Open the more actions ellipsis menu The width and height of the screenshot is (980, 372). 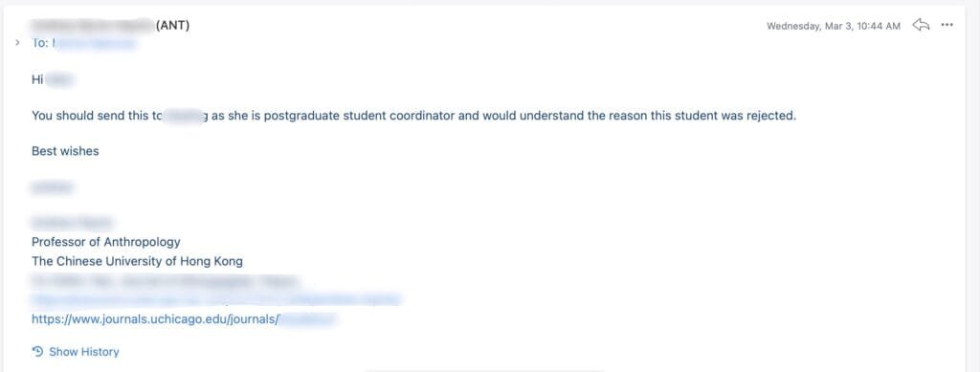pos(947,25)
